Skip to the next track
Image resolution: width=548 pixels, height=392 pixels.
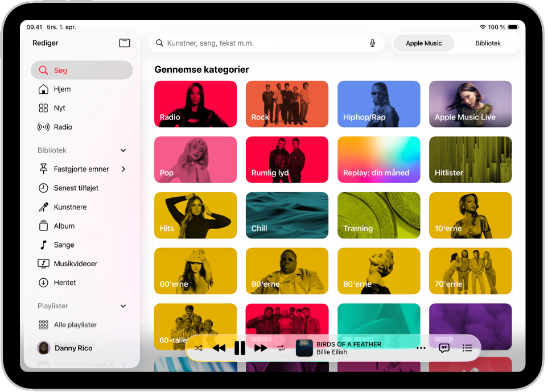(261, 348)
